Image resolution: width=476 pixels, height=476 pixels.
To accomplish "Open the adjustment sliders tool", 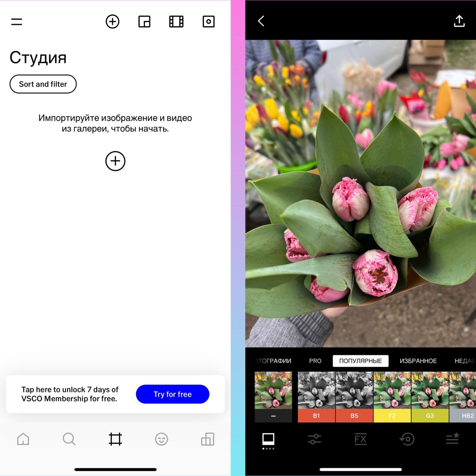I will (314, 439).
